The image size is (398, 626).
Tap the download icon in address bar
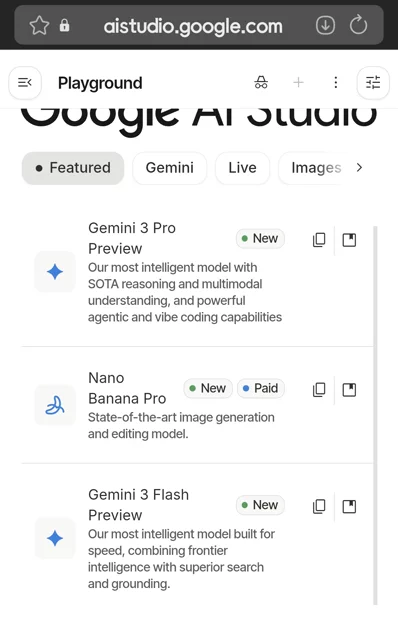pyautogui.click(x=325, y=26)
